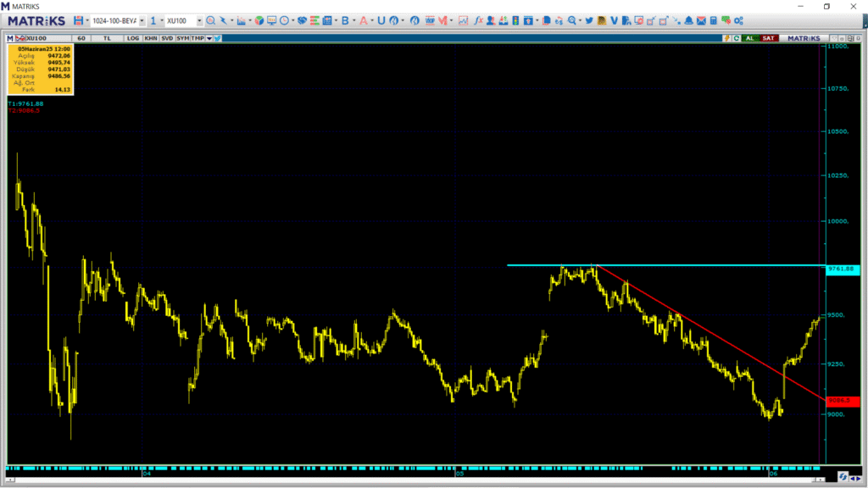The height and width of the screenshot is (488, 868).
Task: Open the calculator icon
Action: click(714, 20)
